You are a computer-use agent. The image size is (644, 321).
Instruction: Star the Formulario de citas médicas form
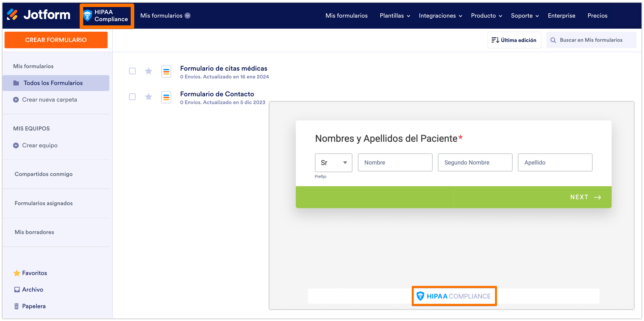tap(149, 71)
